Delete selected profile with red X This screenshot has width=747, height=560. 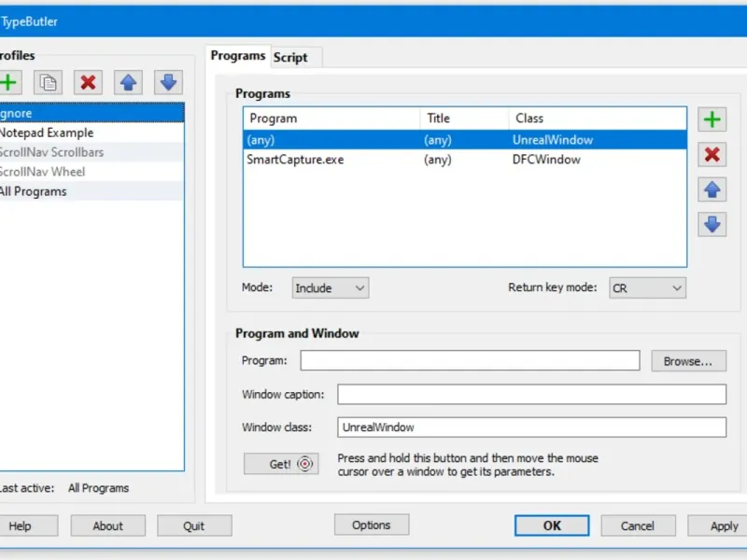tap(88, 82)
